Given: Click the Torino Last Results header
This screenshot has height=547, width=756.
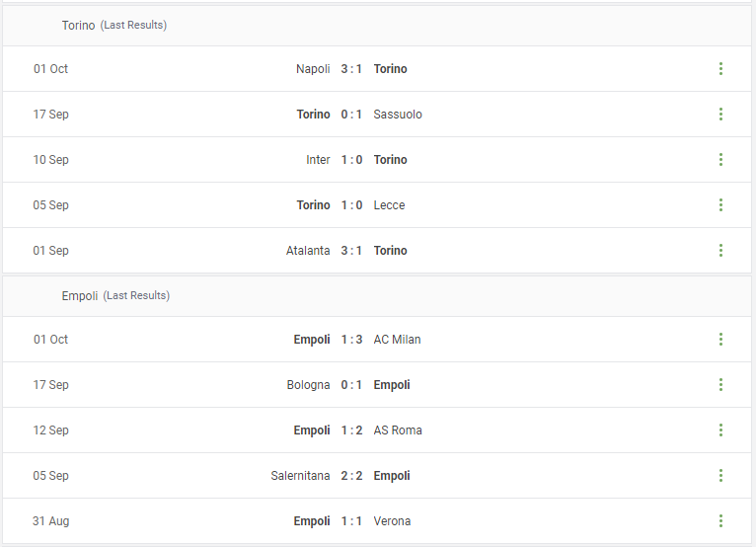Looking at the screenshot, I should pos(377,25).
